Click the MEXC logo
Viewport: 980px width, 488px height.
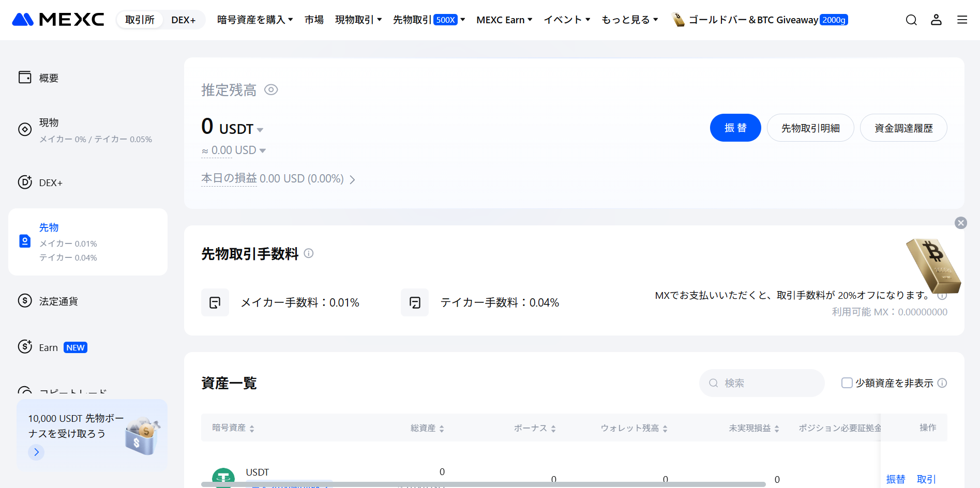pos(57,19)
